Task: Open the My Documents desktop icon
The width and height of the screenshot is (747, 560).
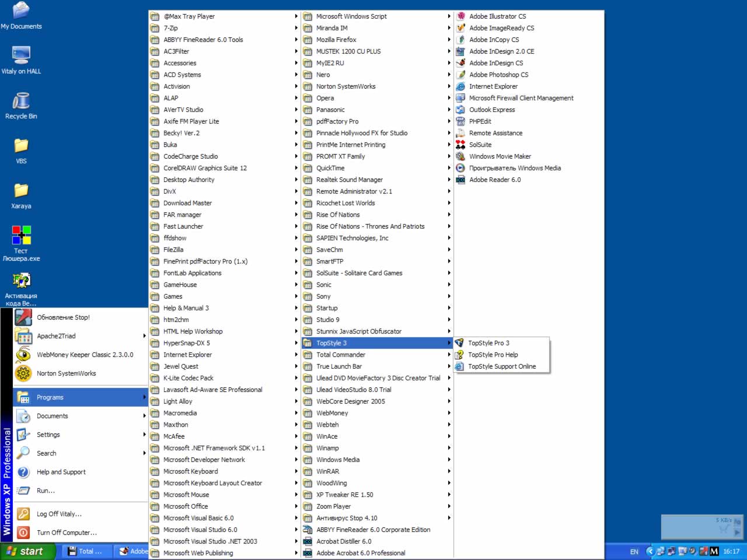Action: [x=21, y=15]
